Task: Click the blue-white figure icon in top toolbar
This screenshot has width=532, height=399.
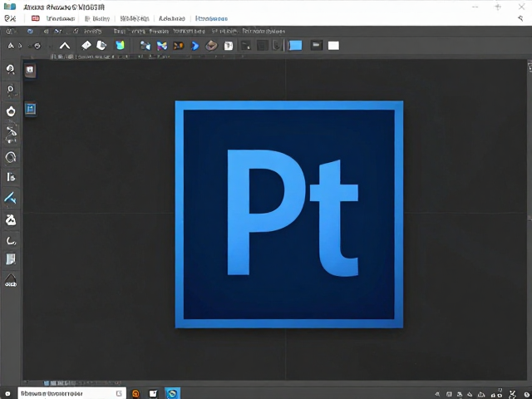Action: (x=145, y=46)
